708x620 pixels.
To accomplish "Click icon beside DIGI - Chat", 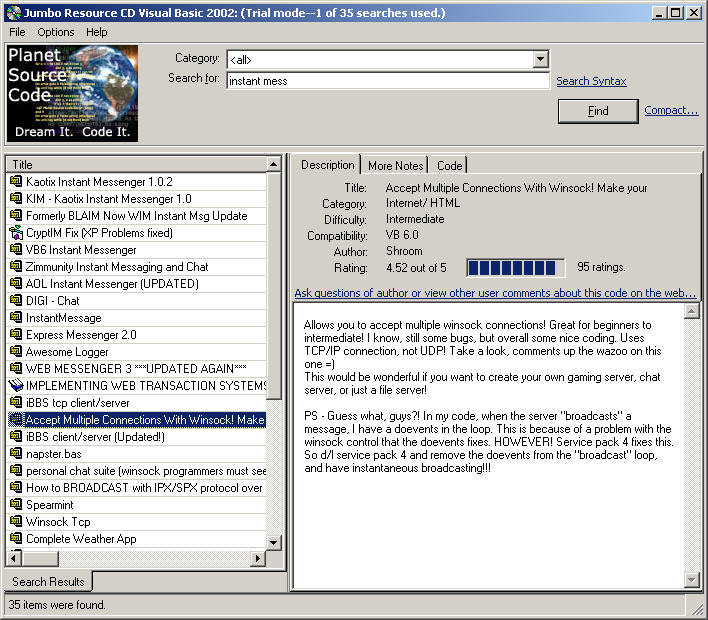I will coord(16,301).
